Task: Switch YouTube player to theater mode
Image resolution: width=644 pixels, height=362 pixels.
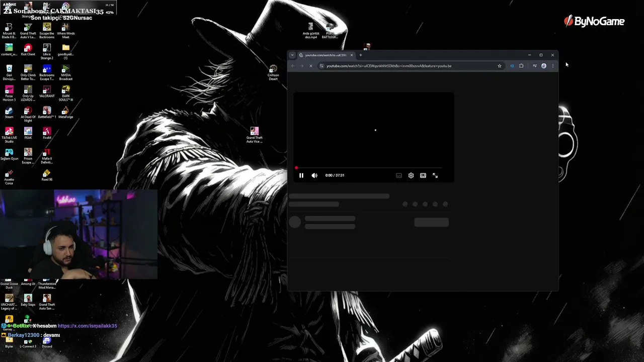Action: click(423, 175)
